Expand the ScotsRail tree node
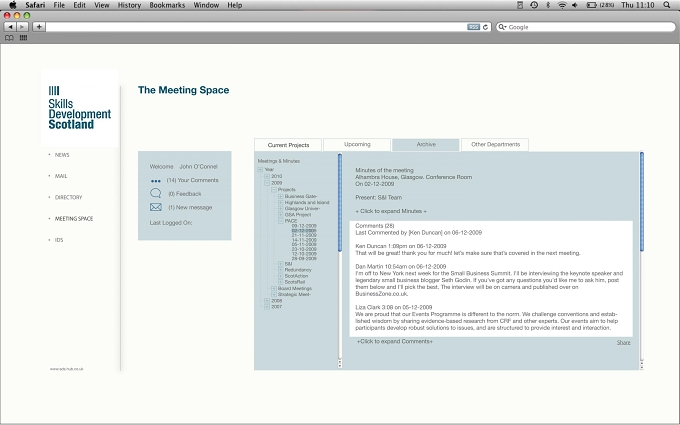This screenshot has width=680, height=425. pyautogui.click(x=281, y=282)
